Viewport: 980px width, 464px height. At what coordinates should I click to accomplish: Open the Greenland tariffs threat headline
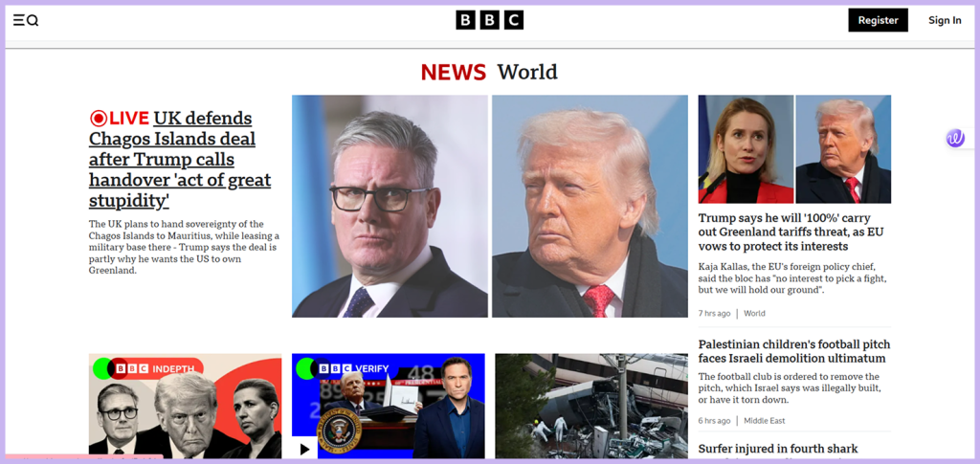click(791, 232)
